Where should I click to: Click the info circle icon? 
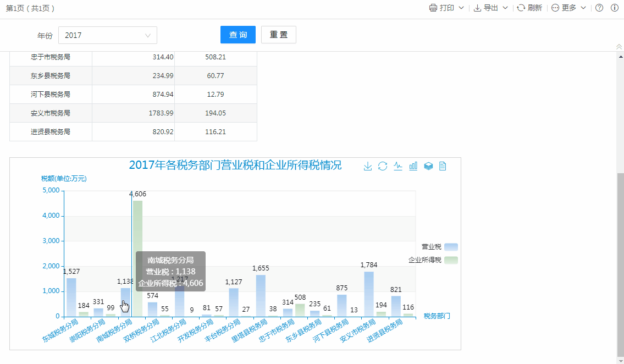click(x=615, y=8)
